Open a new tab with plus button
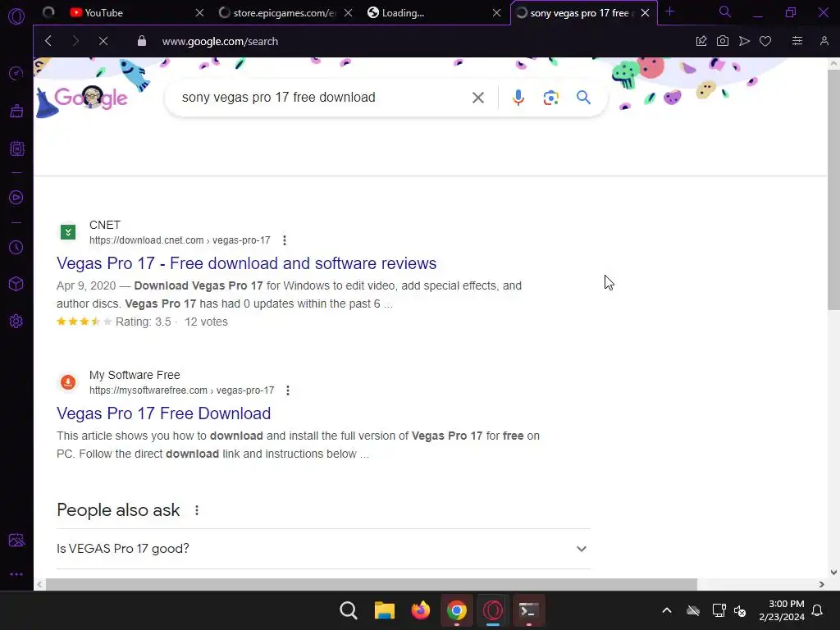840x630 pixels. point(669,11)
